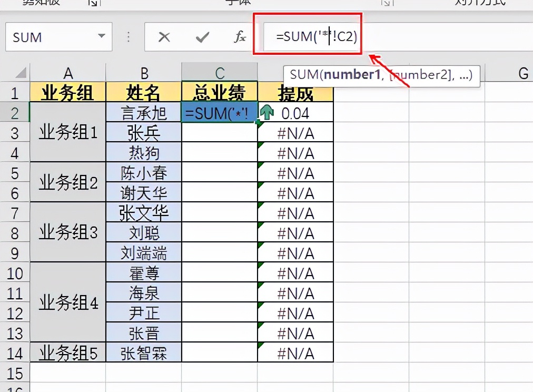Click the 业务组2 merged cell
The width and height of the screenshot is (533, 392).
coord(68,182)
